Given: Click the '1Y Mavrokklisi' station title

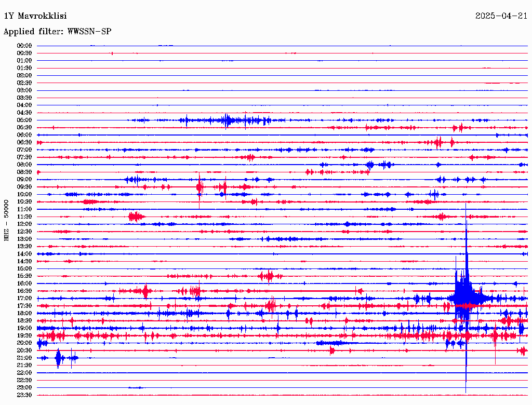Looking at the screenshot, I should 35,16.
